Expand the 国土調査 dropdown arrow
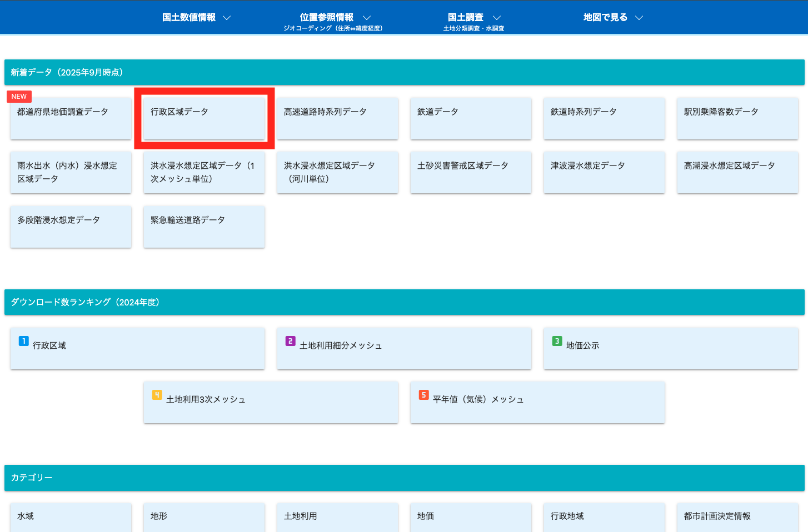 497,18
